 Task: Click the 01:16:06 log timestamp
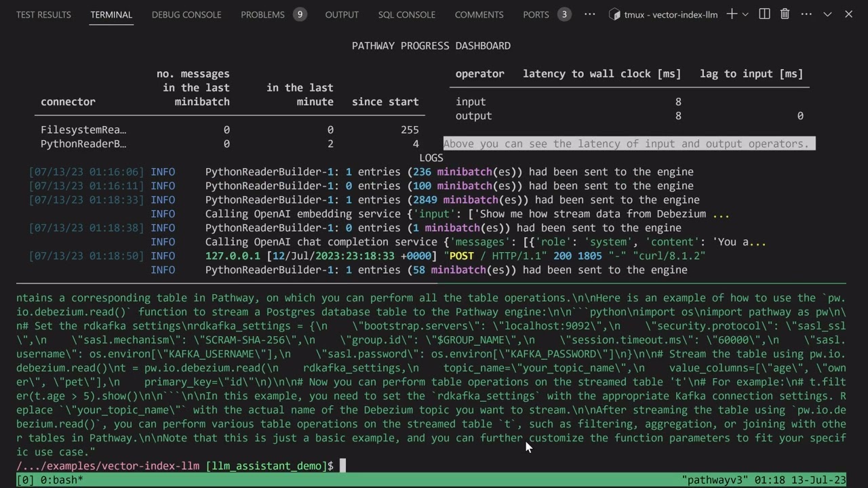coord(86,172)
